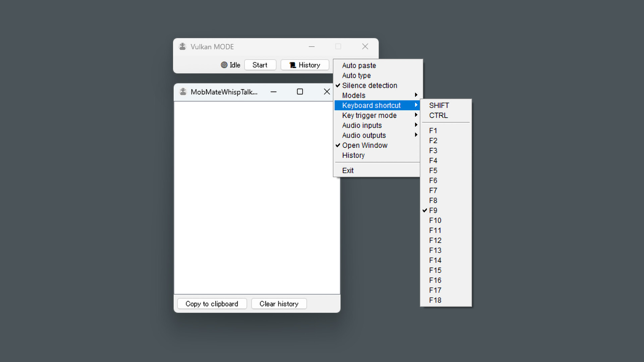Open the Audio outputs submenu
Screen dimensions: 644x362
pos(364,135)
